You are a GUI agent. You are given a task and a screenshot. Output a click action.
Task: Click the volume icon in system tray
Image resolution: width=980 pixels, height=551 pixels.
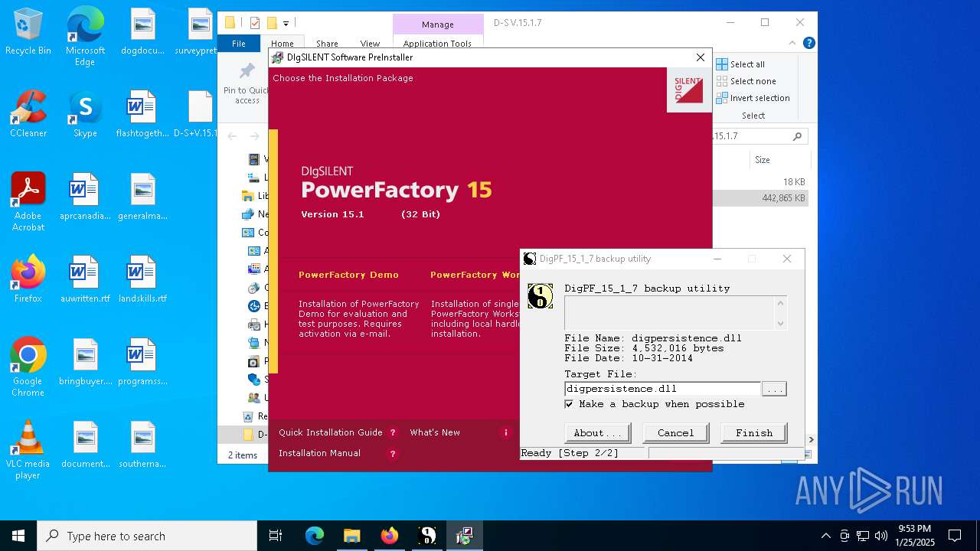881,536
